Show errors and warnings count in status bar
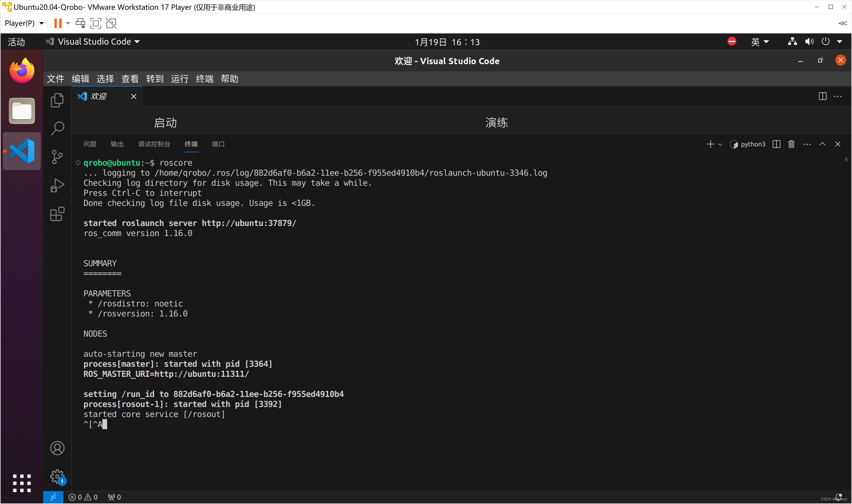 coord(83,497)
